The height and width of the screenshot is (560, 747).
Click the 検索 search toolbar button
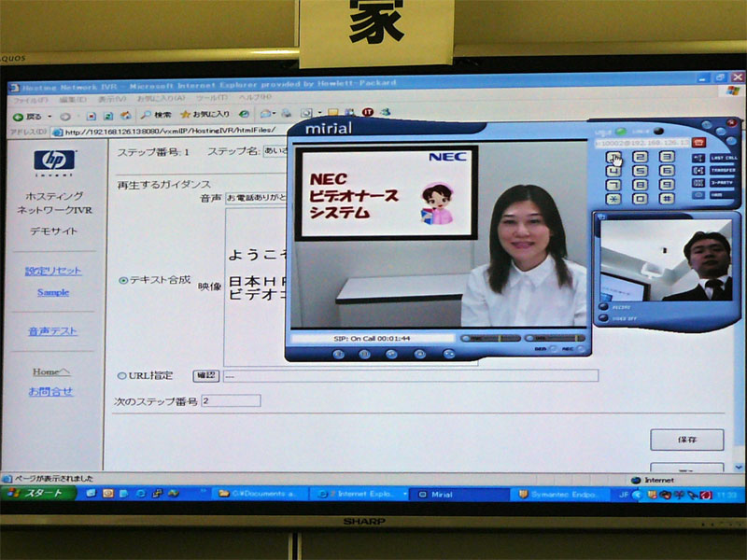[156, 115]
